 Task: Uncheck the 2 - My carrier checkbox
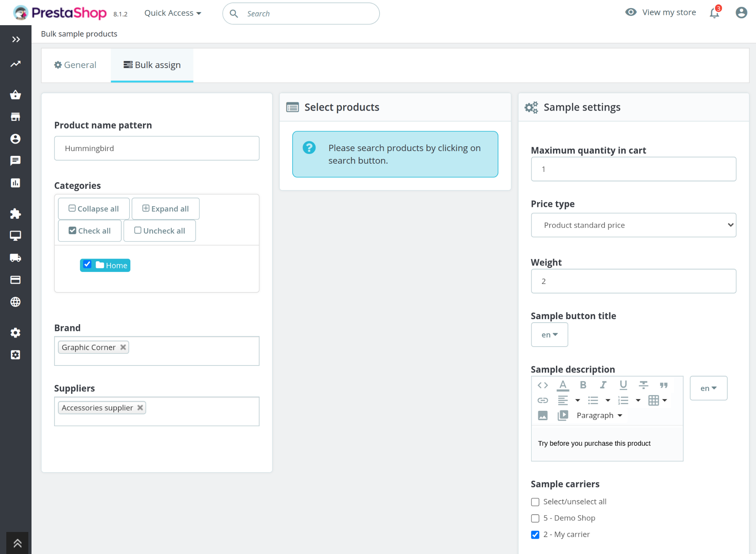click(x=535, y=535)
